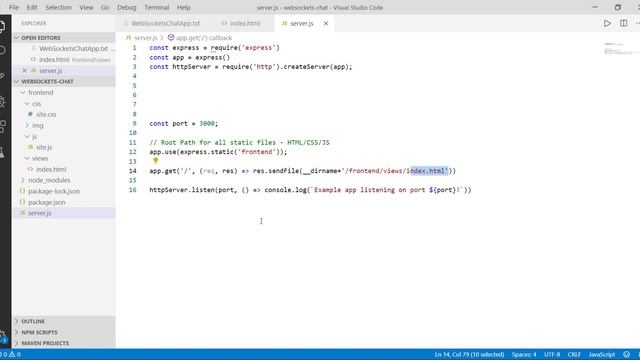Click the 'express' string on line 1
The height and width of the screenshot is (360, 640).
click(x=259, y=48)
